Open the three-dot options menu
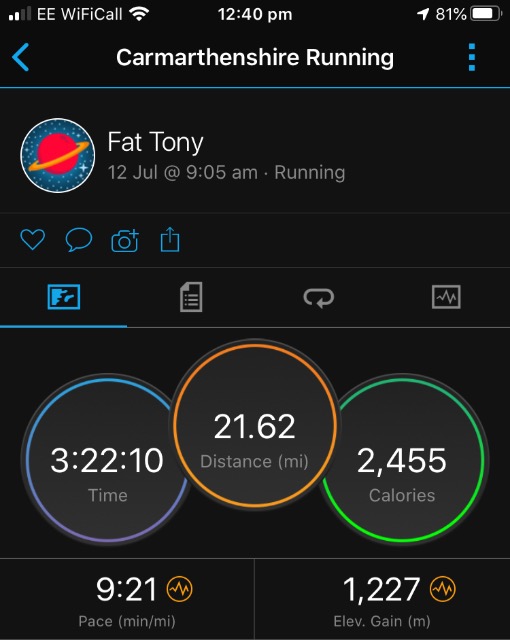 pyautogui.click(x=472, y=57)
